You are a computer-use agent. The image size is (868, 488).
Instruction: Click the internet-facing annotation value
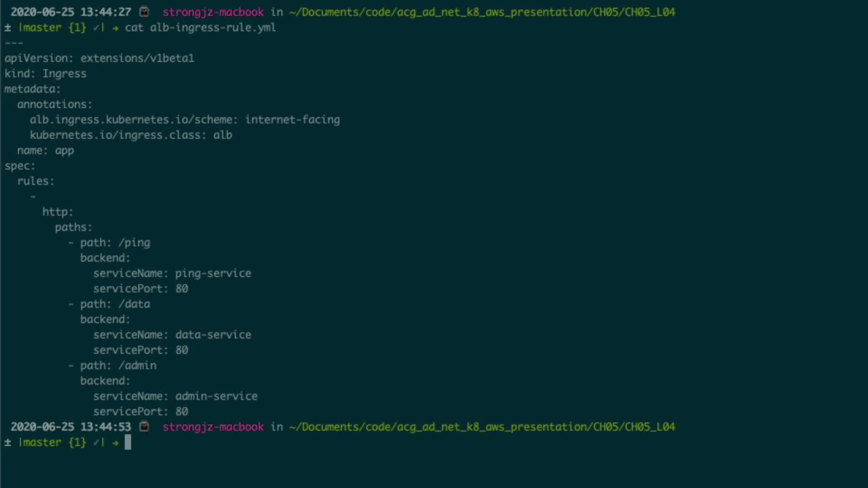292,120
